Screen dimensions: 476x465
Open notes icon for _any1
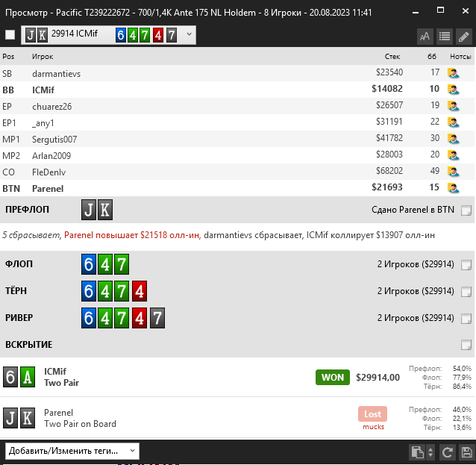[453, 122]
